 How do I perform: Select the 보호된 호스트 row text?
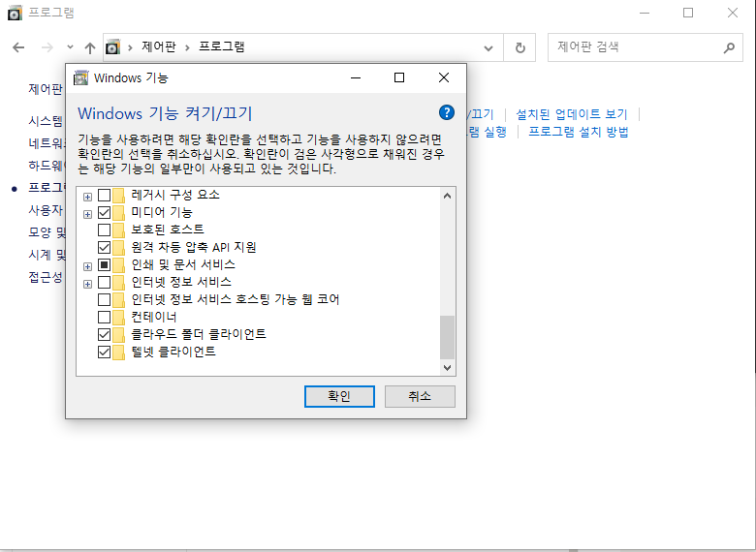pyautogui.click(x=168, y=230)
